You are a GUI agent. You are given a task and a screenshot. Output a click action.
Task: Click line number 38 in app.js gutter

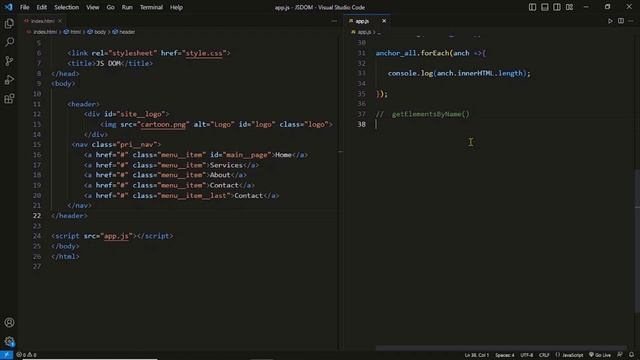click(362, 124)
